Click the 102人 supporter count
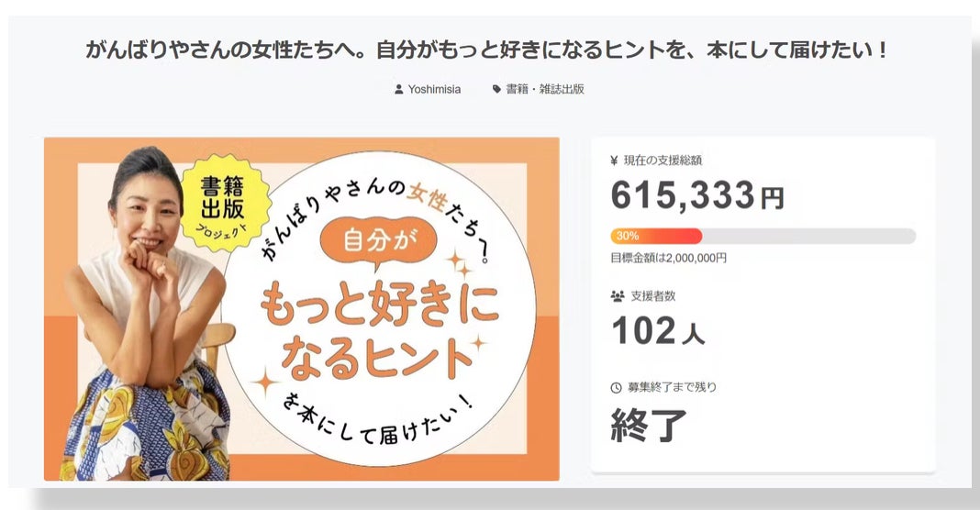 tap(657, 331)
